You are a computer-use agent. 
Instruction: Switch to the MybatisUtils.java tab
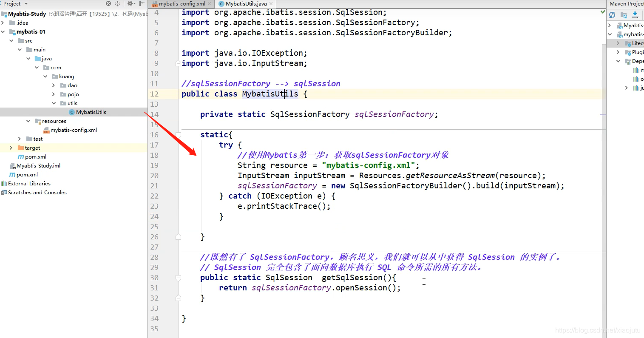pos(246,4)
